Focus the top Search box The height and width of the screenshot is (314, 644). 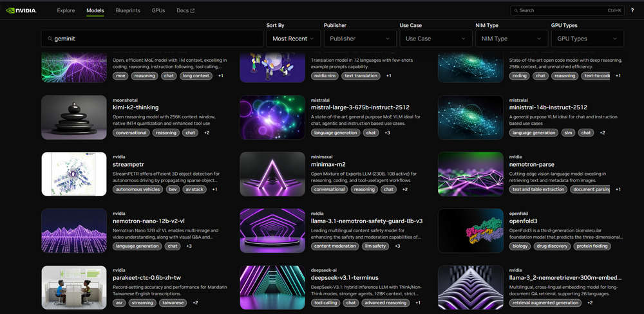pyautogui.click(x=567, y=11)
